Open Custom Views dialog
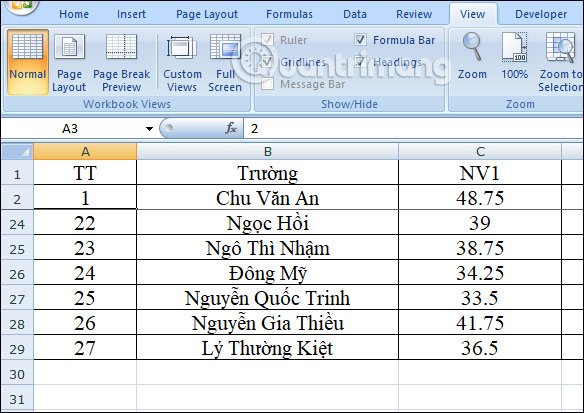Image resolution: width=584 pixels, height=413 pixels. (x=182, y=63)
